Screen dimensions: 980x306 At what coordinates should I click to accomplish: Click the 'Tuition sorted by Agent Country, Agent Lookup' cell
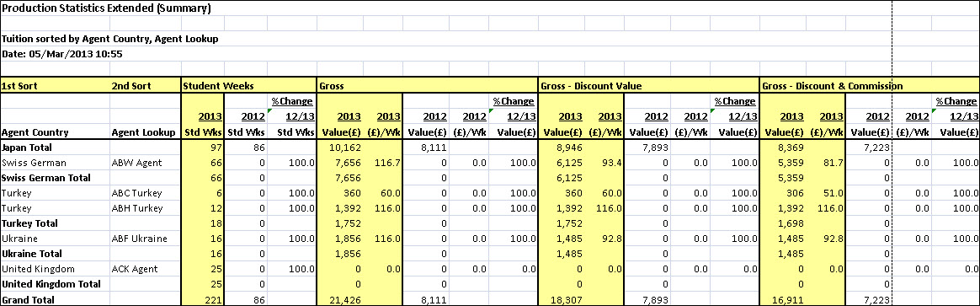coord(109,39)
